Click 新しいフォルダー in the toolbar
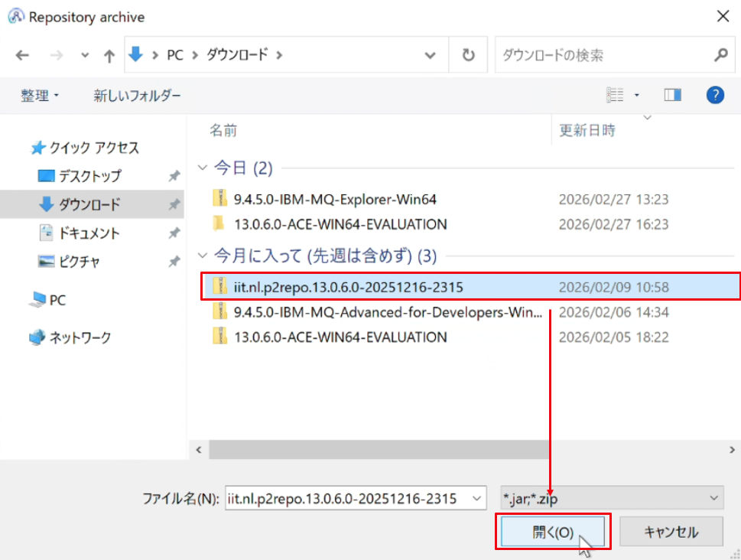 137,96
